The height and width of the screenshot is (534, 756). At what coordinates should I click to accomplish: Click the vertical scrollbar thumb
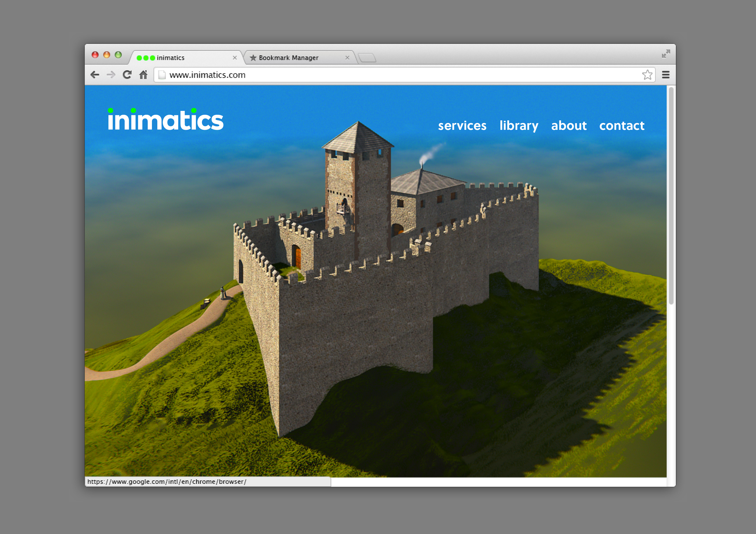(x=671, y=196)
